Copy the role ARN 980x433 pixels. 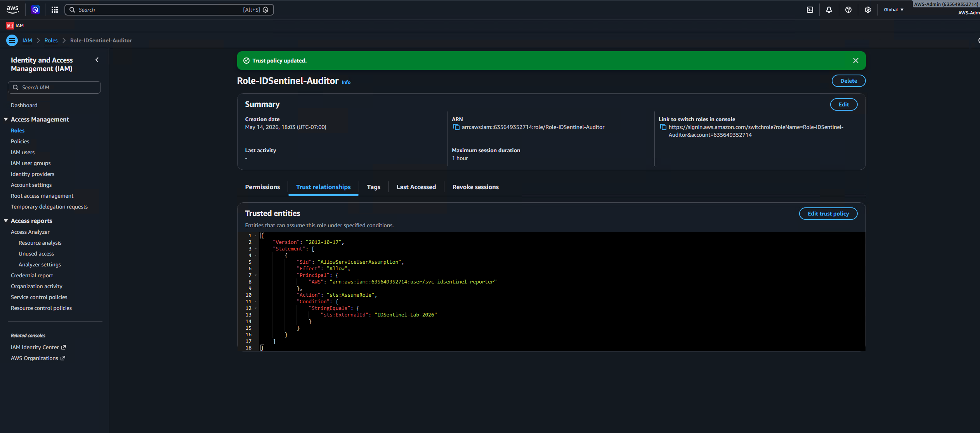point(456,127)
